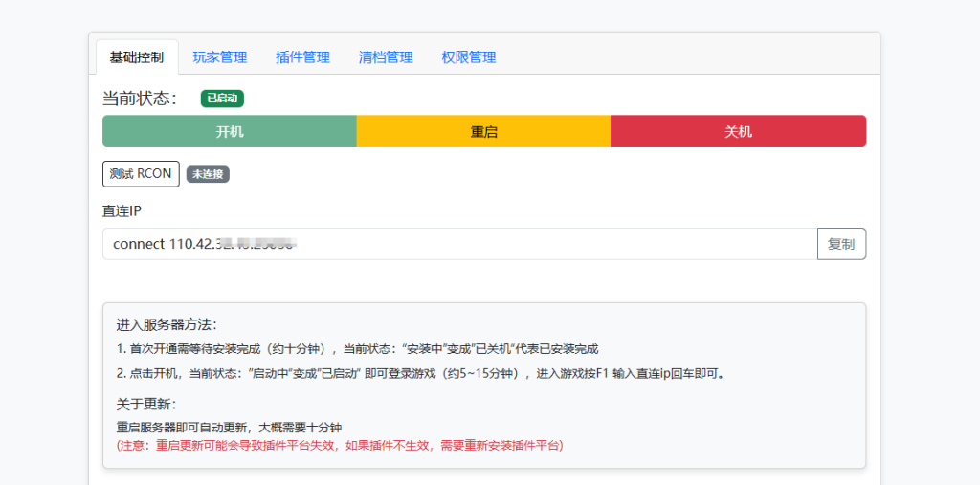This screenshot has width=980, height=485.
Task: Click the 当前状态 label
Action: coord(140,99)
